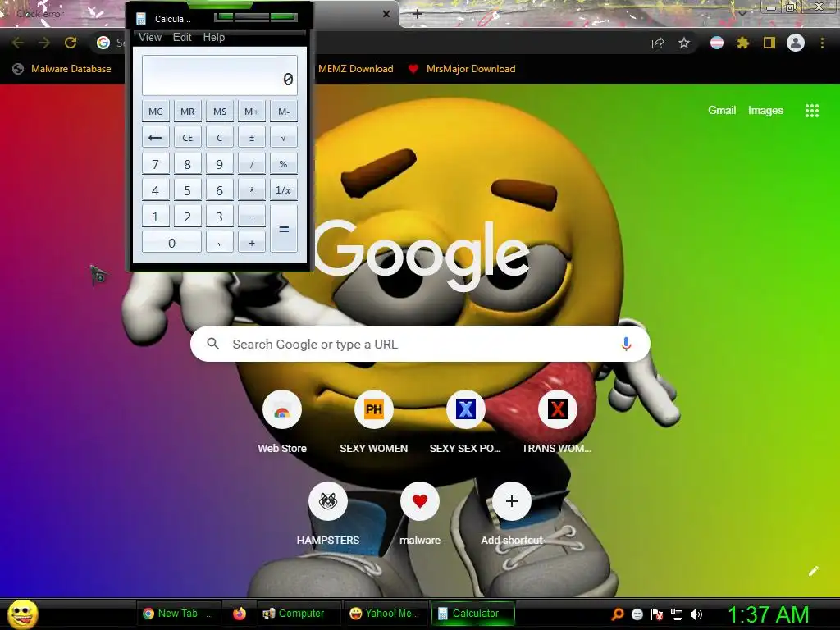Open the Chrome profile avatar
Screen dimensions: 840x630
pyautogui.click(x=796, y=43)
